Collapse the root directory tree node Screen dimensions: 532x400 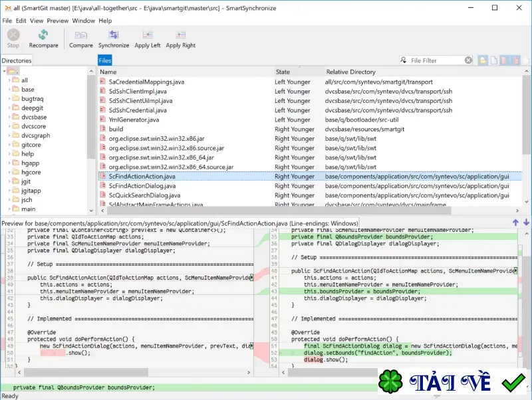click(x=4, y=71)
